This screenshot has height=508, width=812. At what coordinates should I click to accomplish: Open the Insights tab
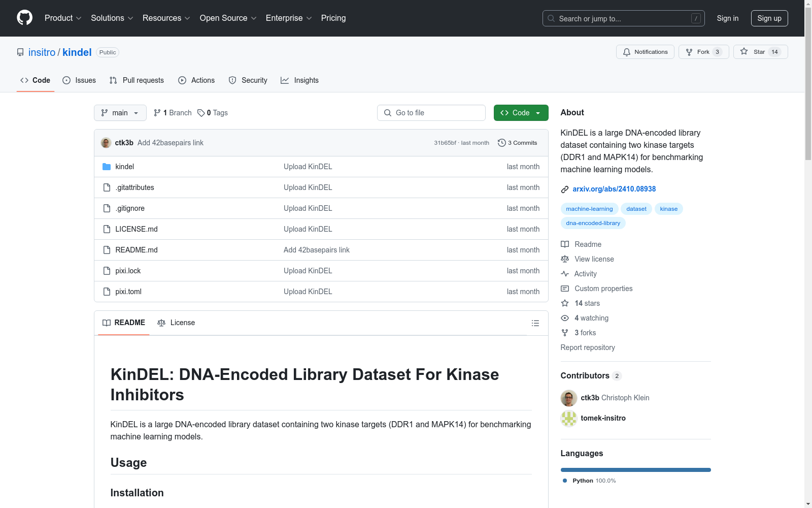(299, 80)
